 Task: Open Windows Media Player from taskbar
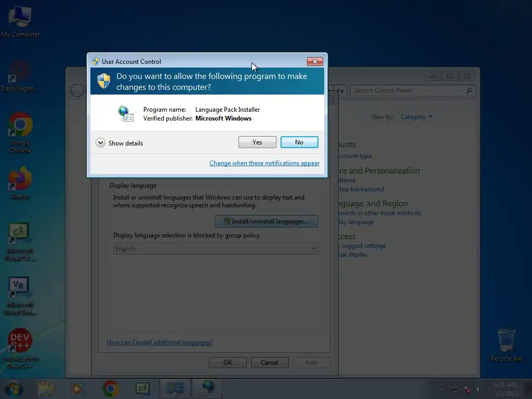(77, 389)
